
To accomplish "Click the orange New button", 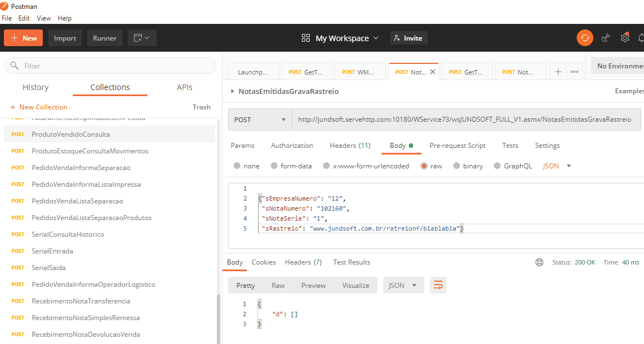I will (23, 38).
